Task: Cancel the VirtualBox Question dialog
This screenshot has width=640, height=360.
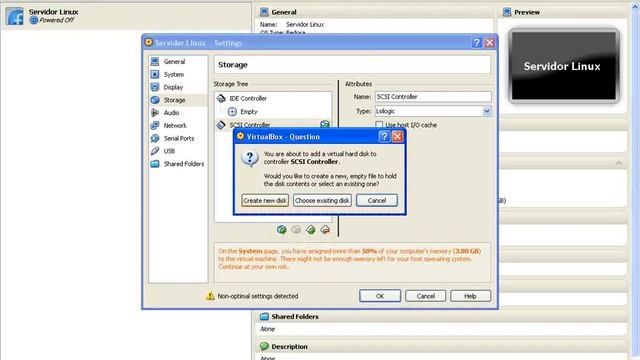Action: point(376,200)
